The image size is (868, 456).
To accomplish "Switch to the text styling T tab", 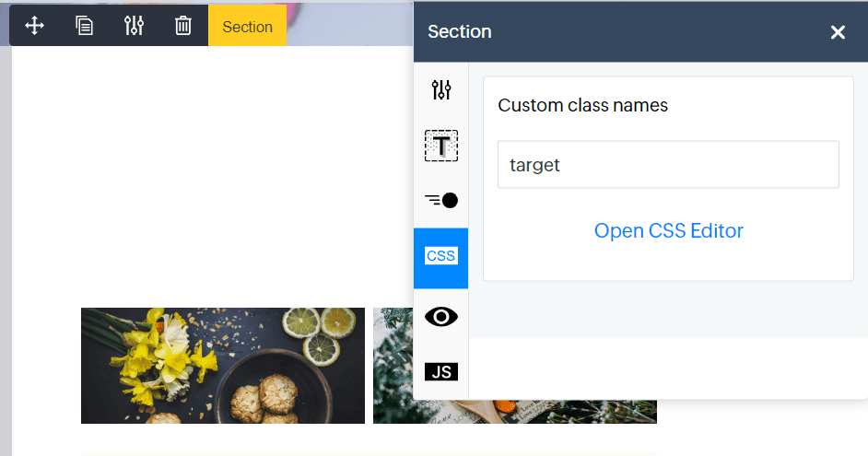I will [441, 146].
